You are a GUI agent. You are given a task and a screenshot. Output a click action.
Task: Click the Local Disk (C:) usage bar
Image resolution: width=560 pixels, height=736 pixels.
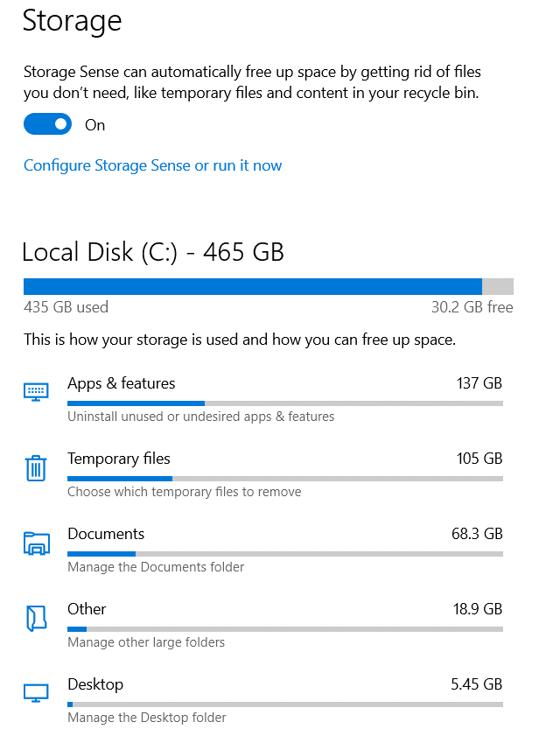(269, 286)
